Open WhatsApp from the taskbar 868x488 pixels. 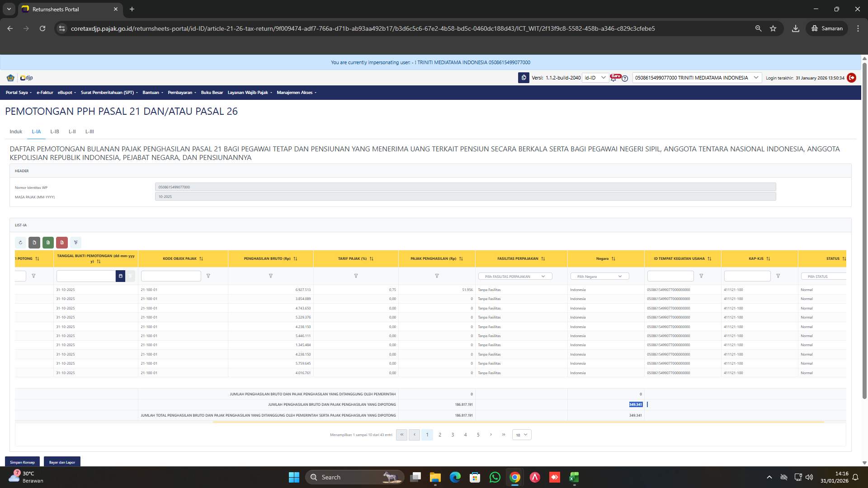495,477
